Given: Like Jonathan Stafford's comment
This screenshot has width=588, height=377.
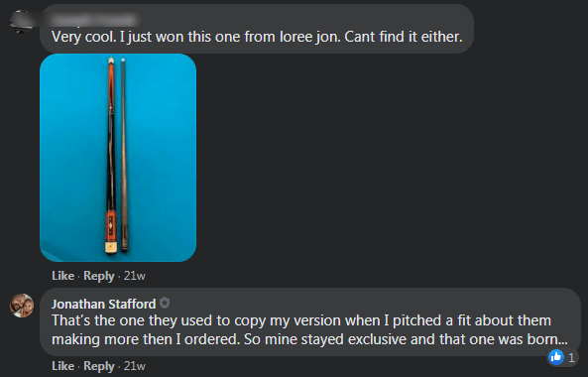Looking at the screenshot, I should pyautogui.click(x=62, y=366).
